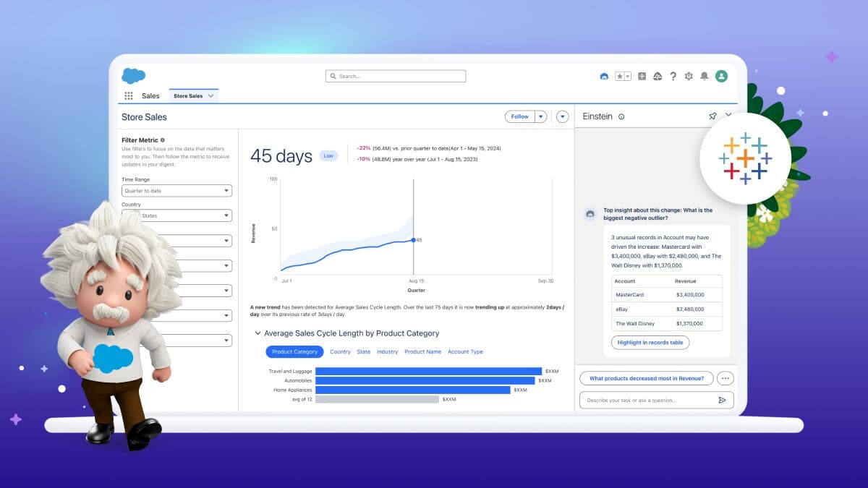The image size is (868, 488).
Task: Click the Revenue column header in table
Action: [686, 281]
